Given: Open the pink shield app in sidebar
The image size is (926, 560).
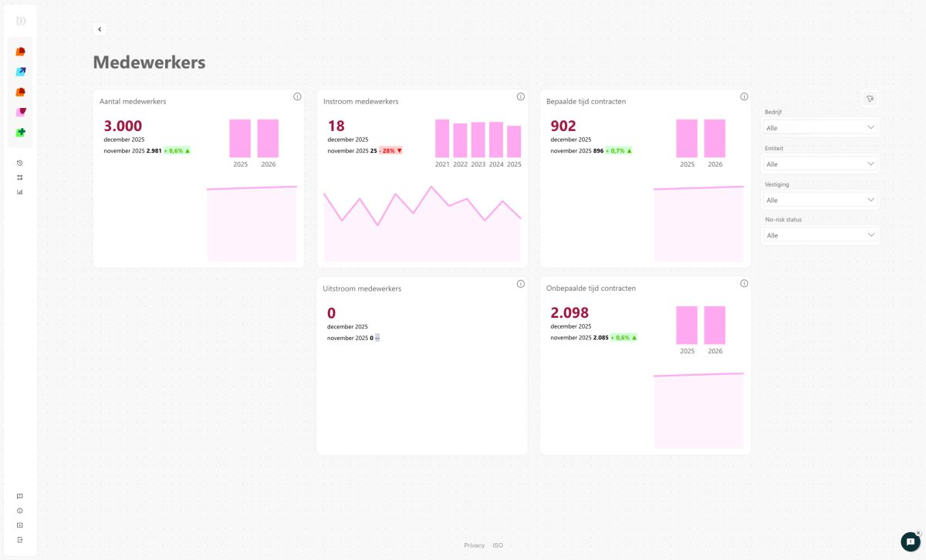Looking at the screenshot, I should point(20,113).
